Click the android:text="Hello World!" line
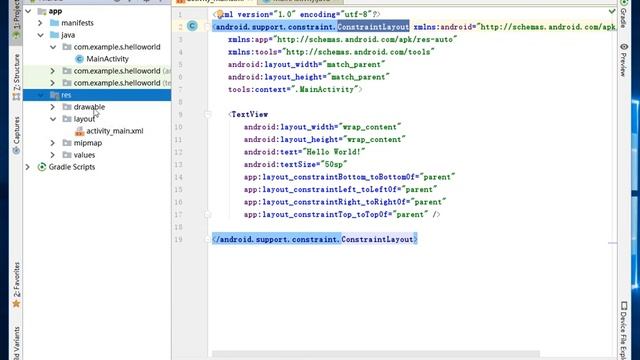This screenshot has height=360, width=640. (304, 152)
